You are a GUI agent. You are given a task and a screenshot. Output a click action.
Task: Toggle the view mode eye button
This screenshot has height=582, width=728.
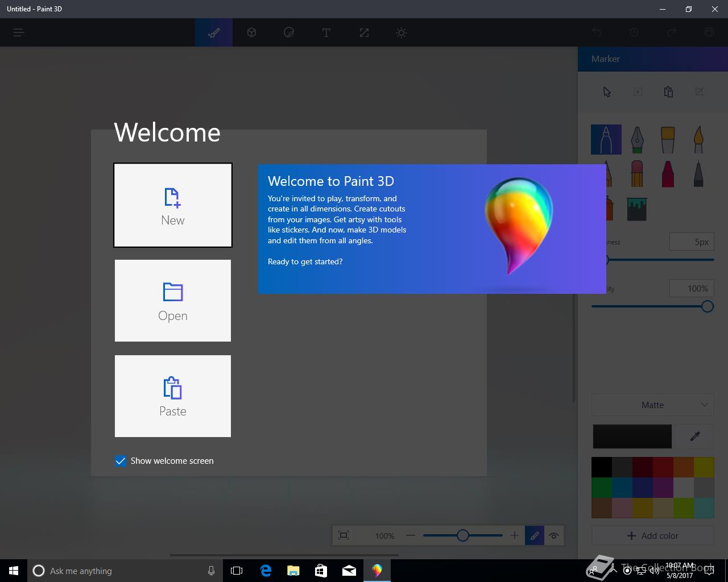(x=553, y=535)
